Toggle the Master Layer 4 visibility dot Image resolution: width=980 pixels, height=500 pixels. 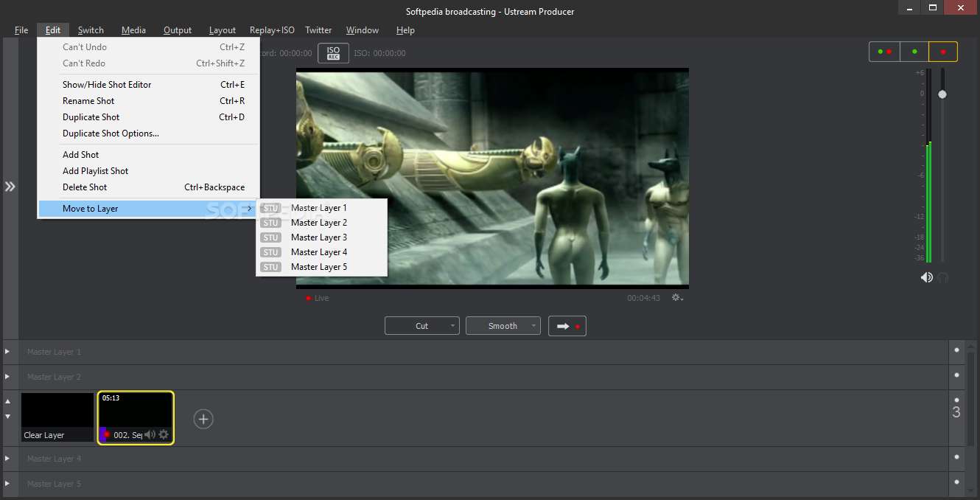click(x=956, y=458)
